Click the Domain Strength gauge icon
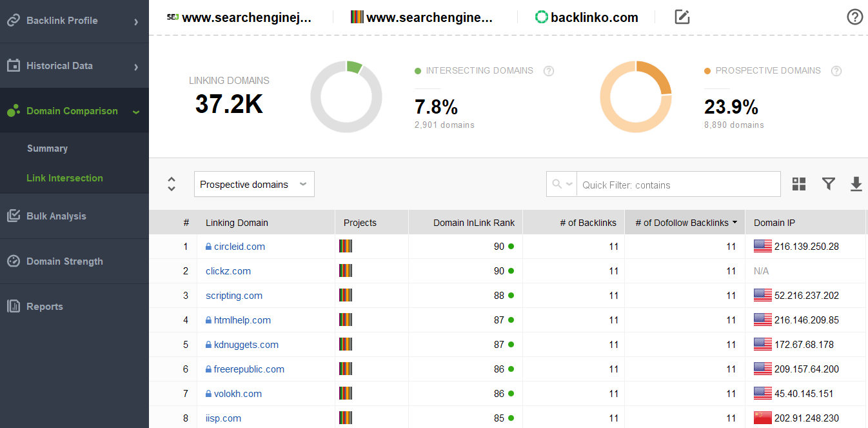 click(14, 261)
